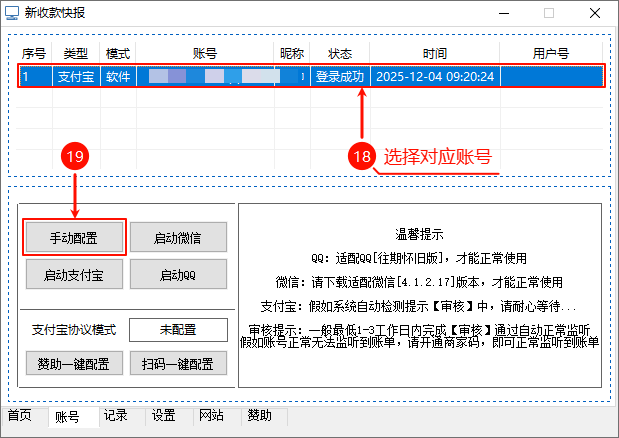
Task: Click 赞助一键配置 button
Action: (x=75, y=363)
